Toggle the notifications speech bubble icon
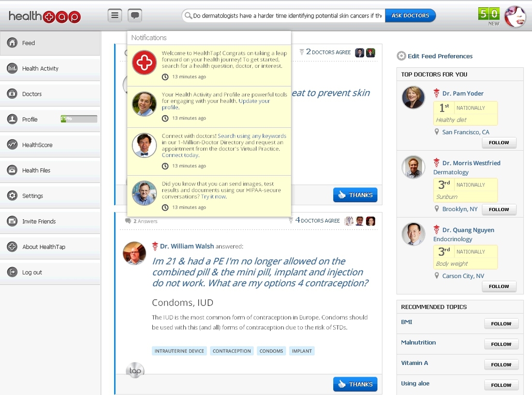 coord(135,15)
